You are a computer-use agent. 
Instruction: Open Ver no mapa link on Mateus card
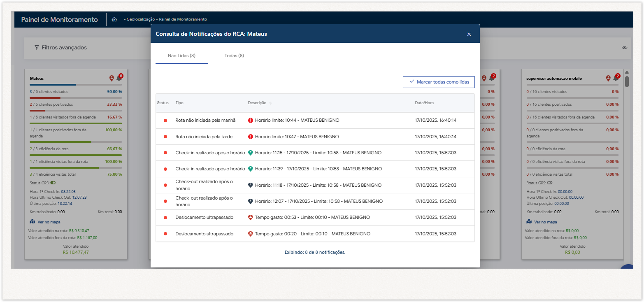tap(49, 222)
